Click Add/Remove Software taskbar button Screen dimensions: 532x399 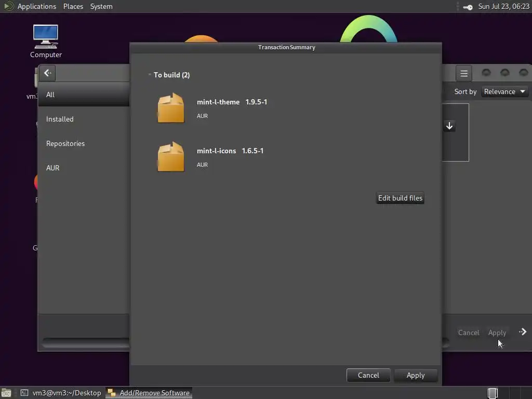click(x=149, y=393)
